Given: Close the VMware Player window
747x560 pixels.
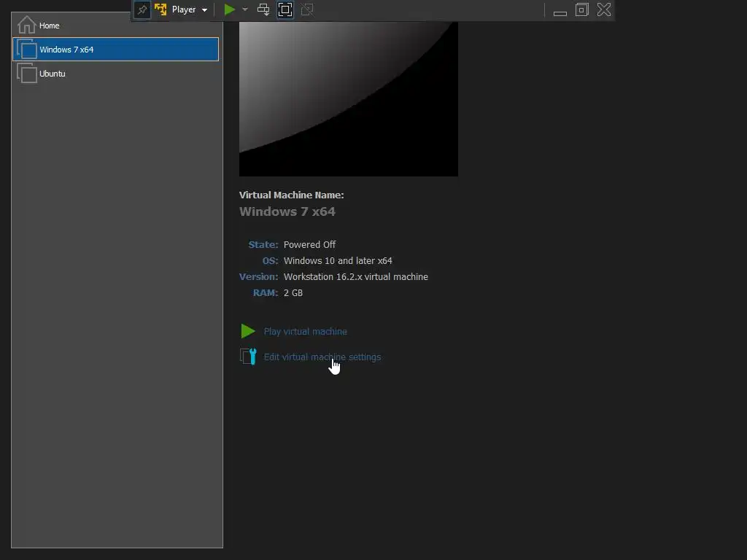Looking at the screenshot, I should point(604,9).
